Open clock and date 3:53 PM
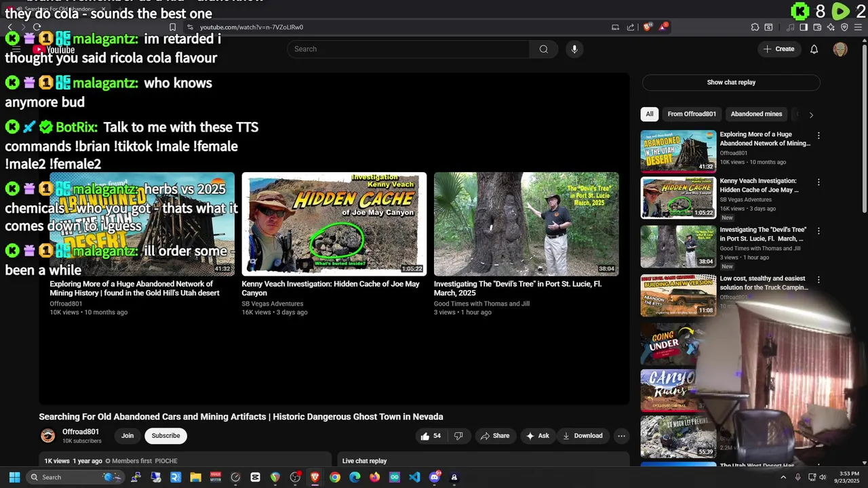Image resolution: width=868 pixels, height=488 pixels. point(848,477)
